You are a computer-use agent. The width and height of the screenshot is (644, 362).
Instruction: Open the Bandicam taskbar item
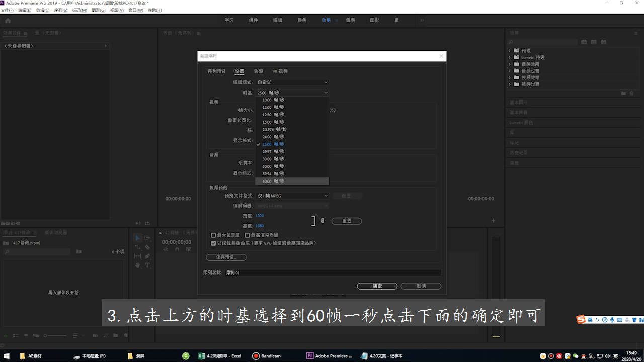pyautogui.click(x=266, y=356)
